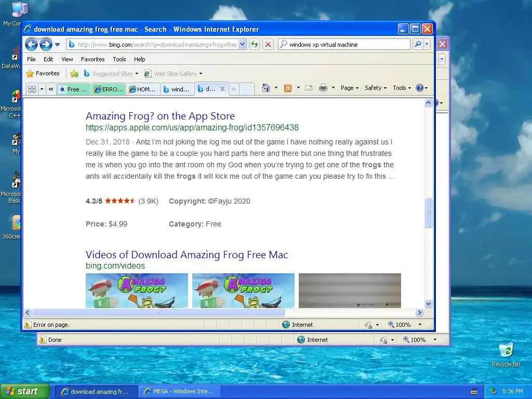Go to Home page icon
The width and height of the screenshot is (532, 399).
pos(266,88)
